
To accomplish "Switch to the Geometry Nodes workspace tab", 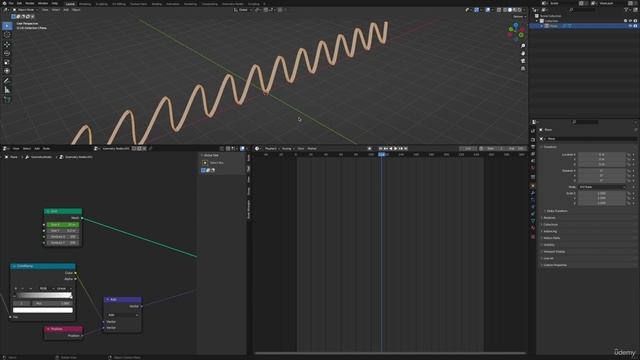I will 233,4.
